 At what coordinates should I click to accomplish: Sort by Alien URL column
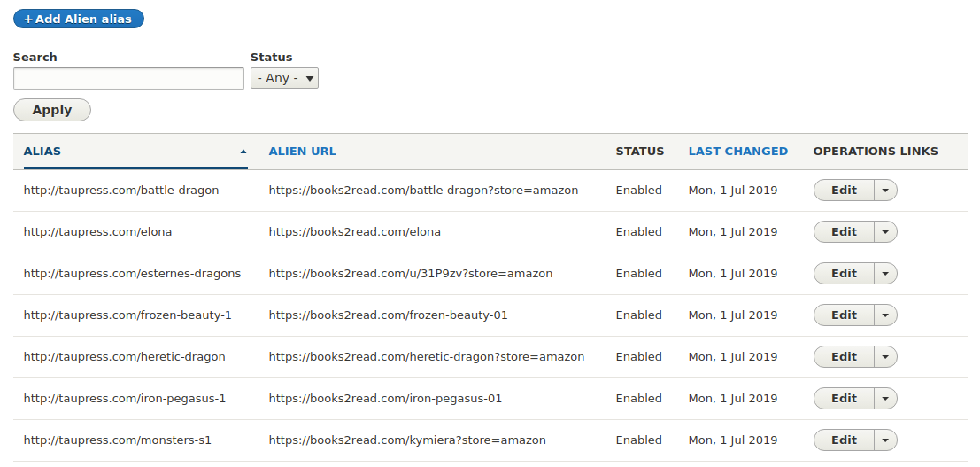tap(303, 151)
